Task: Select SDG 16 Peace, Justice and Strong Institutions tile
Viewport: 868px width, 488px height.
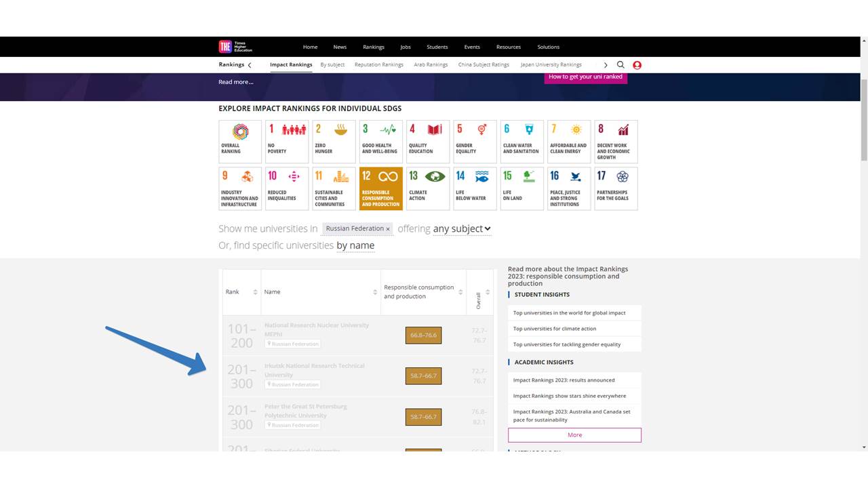Action: tap(569, 188)
